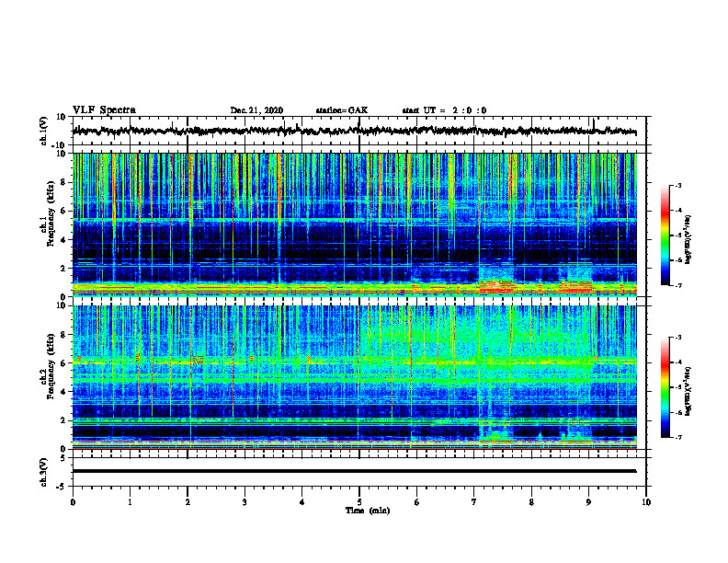Viewport: 728px width, 563px height.
Task: Click the log(PSD) label beside ch.2 color bar
Action: (688, 392)
